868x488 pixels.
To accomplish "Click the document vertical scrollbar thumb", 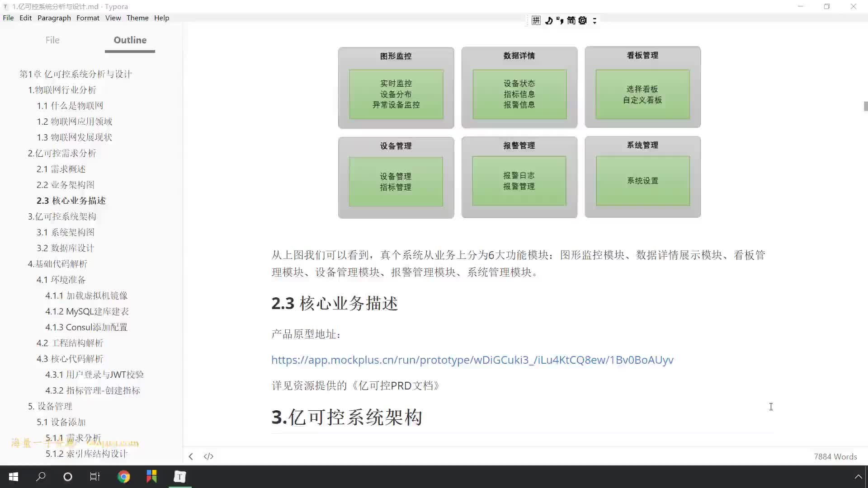I will click(x=865, y=106).
